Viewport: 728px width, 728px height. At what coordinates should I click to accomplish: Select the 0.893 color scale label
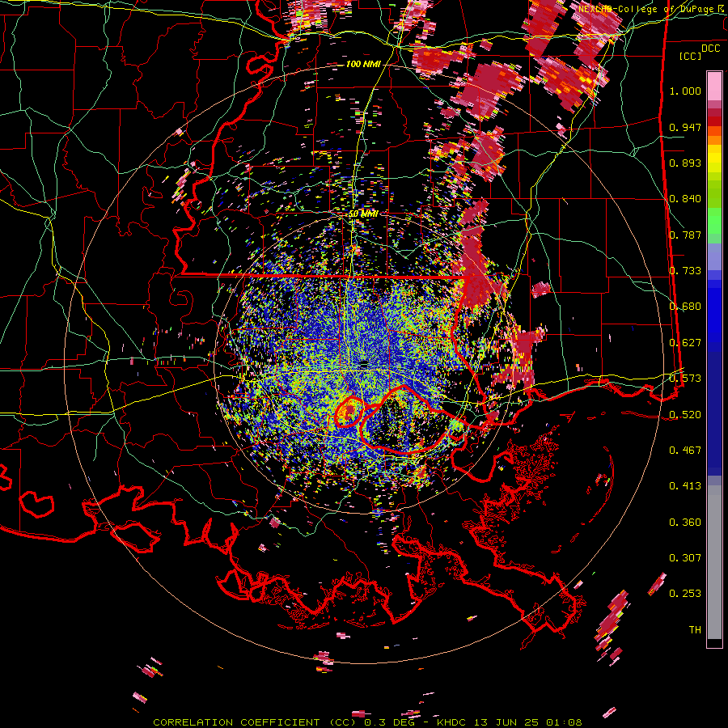(x=685, y=163)
